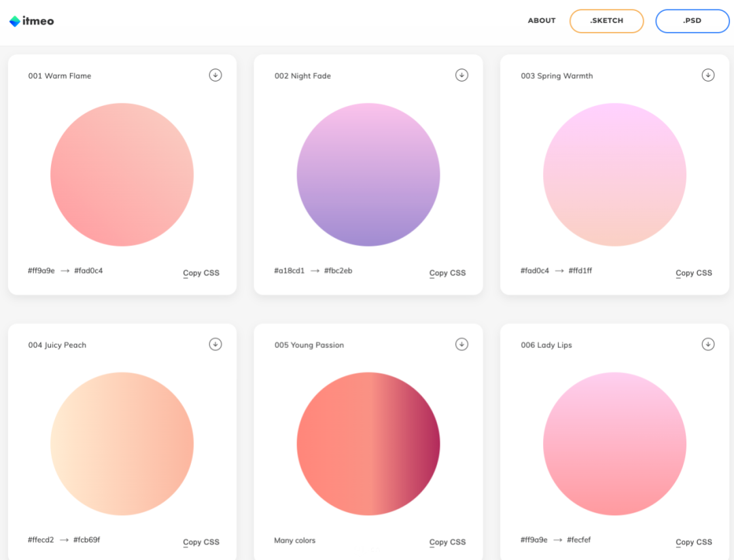Copy CSS for Warm Flame

(201, 273)
